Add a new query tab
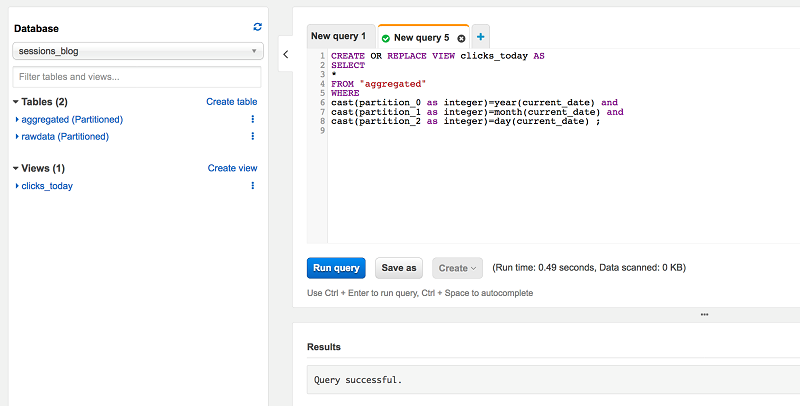This screenshot has width=800, height=406. (x=481, y=37)
